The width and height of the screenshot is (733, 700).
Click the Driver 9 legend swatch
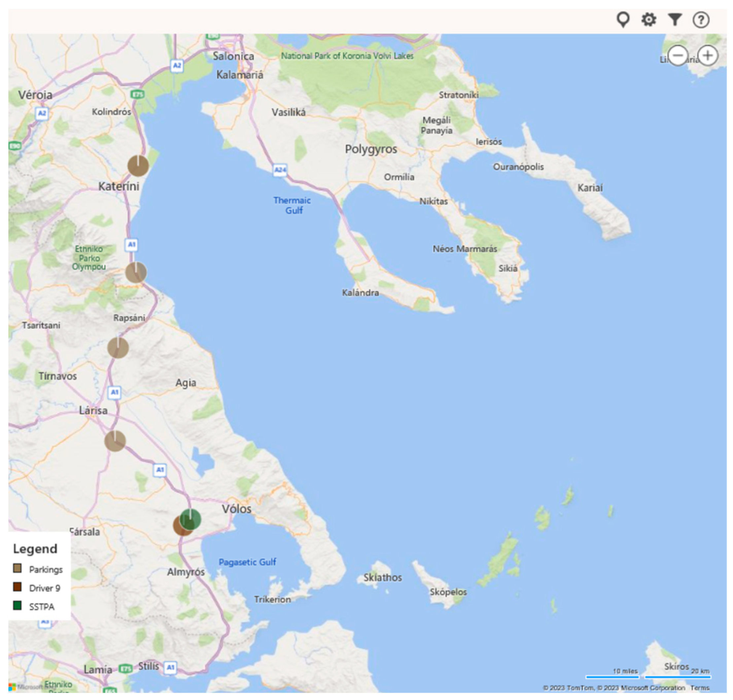(17, 586)
